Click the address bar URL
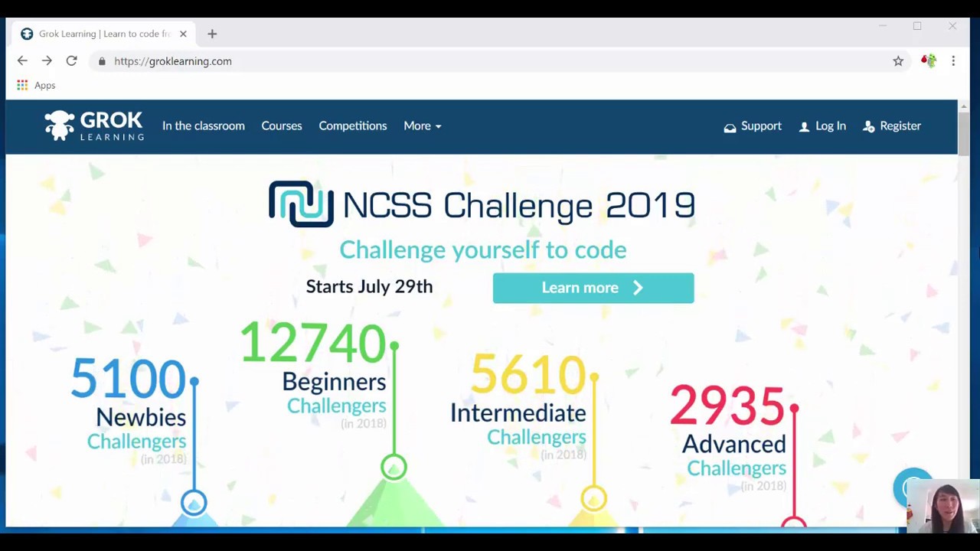Screen dimensions: 980x551 (173, 61)
